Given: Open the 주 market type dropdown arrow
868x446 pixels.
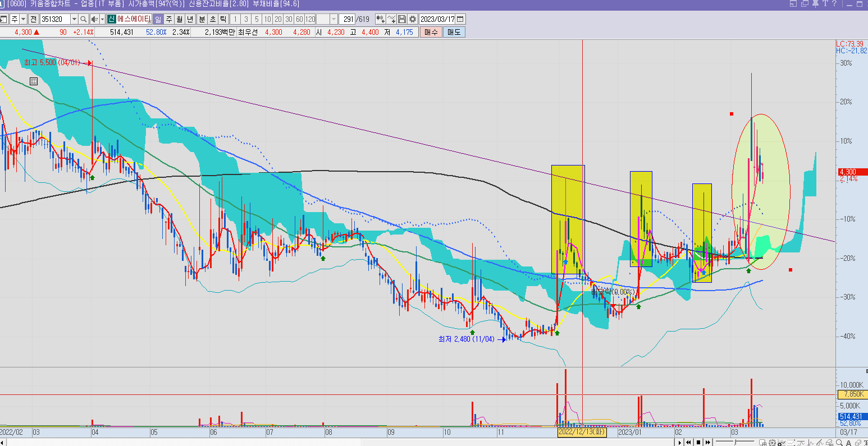Looking at the screenshot, I should 23,19.
